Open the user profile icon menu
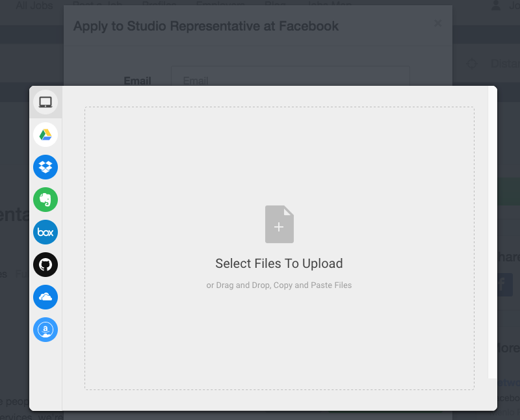The image size is (520, 420). pos(496,5)
